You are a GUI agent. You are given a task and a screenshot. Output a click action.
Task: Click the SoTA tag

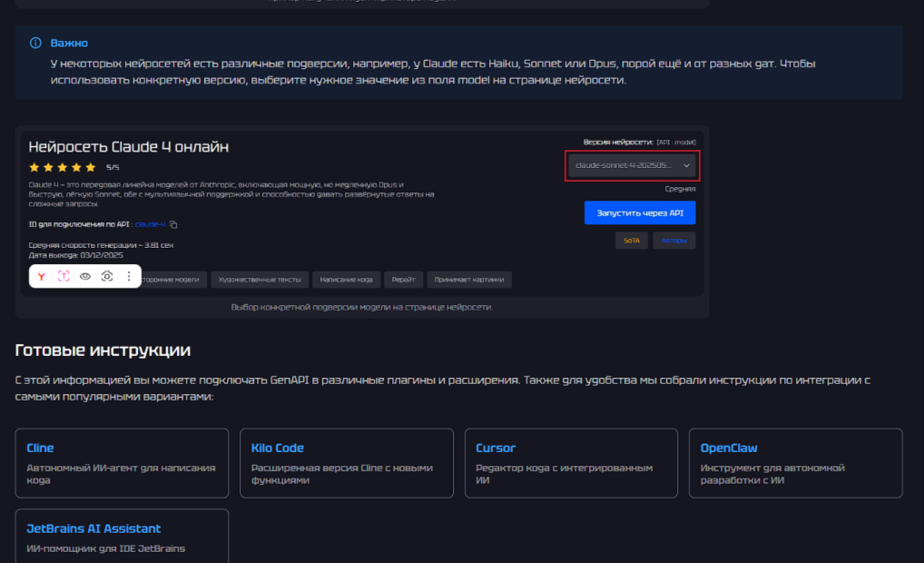[631, 241]
